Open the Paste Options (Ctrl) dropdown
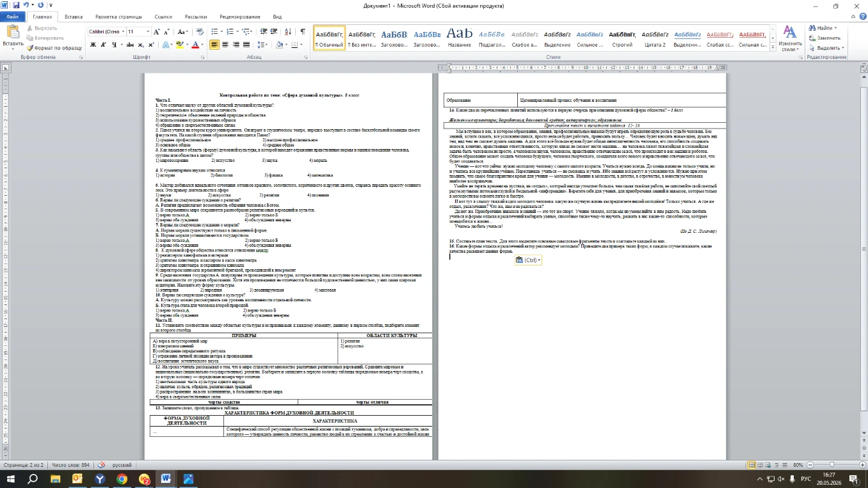This screenshot has width=868, height=488. click(528, 260)
